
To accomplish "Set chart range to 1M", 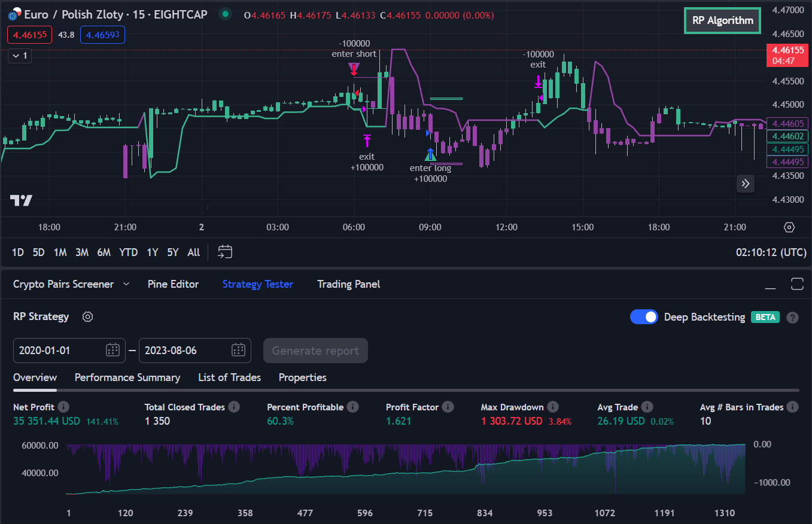I will [x=60, y=252].
